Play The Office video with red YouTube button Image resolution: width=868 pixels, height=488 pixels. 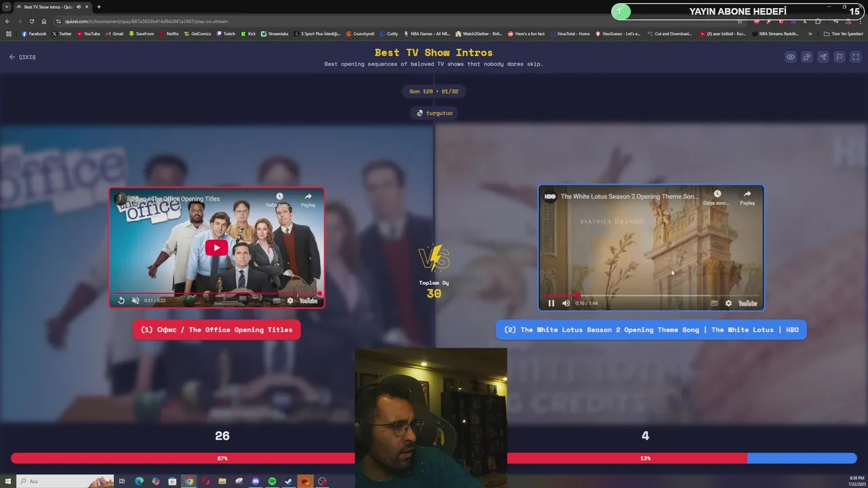point(216,247)
